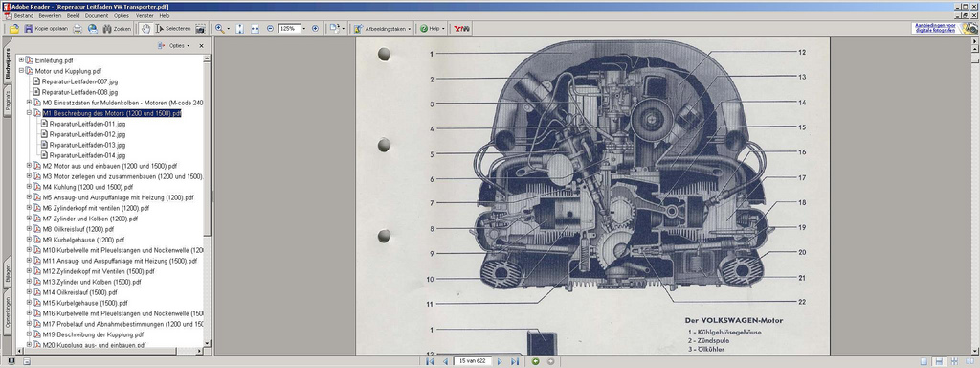This screenshot has height=368, width=980.
Task: Collapse the M1 Beschreibung des Motors bookmark
Action: pyautogui.click(x=29, y=113)
